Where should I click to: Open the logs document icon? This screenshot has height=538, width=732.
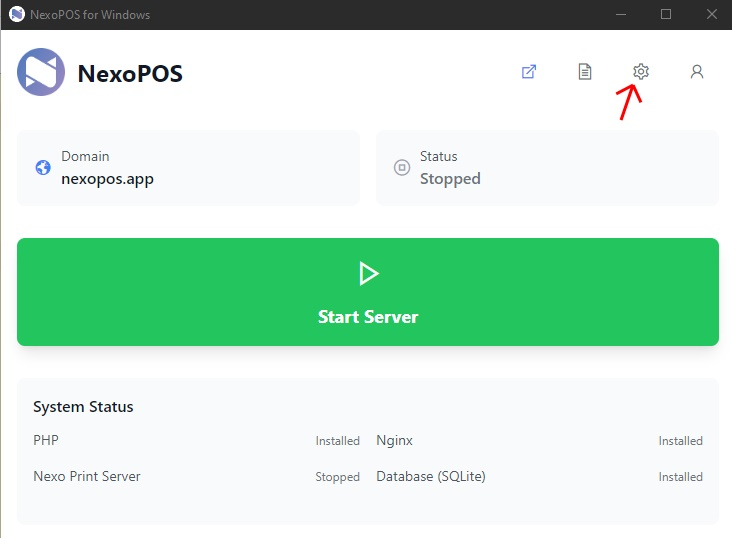pos(585,71)
